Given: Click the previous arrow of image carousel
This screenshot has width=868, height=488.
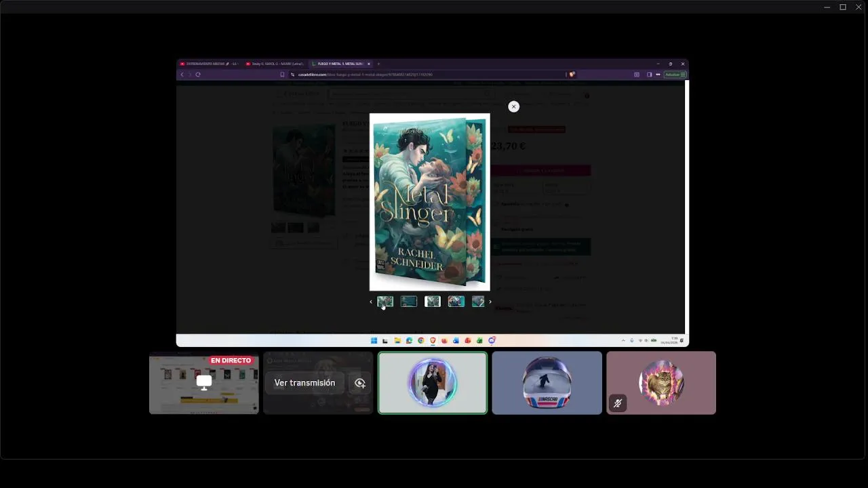Looking at the screenshot, I should (371, 302).
